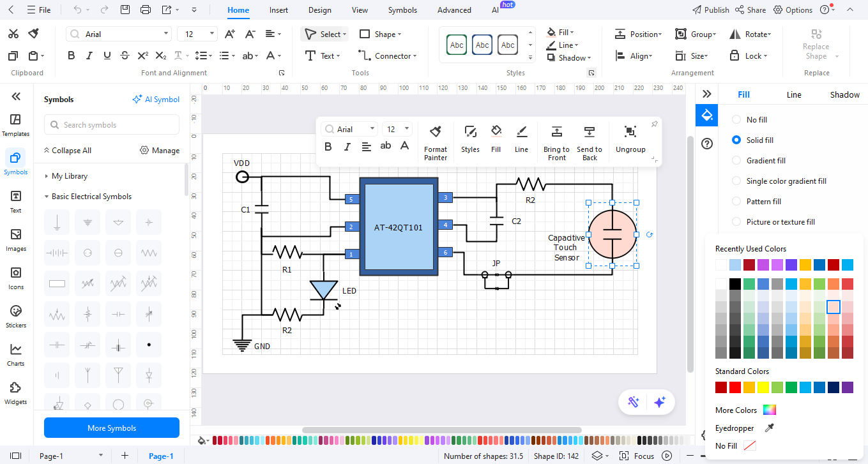This screenshot has height=464, width=868.
Task: Click the Eyedropper icon in color panel
Action: [x=770, y=428]
